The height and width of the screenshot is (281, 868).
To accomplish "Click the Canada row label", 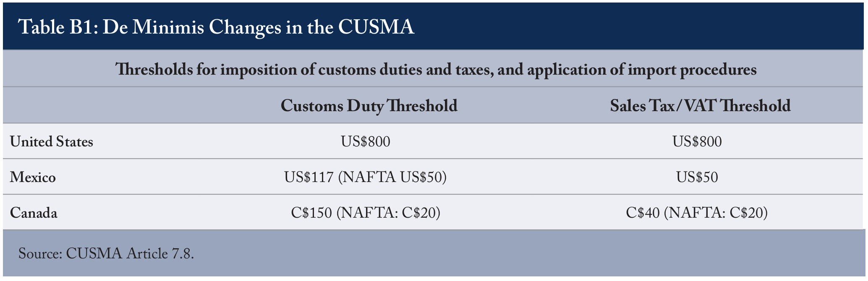I will tap(34, 213).
